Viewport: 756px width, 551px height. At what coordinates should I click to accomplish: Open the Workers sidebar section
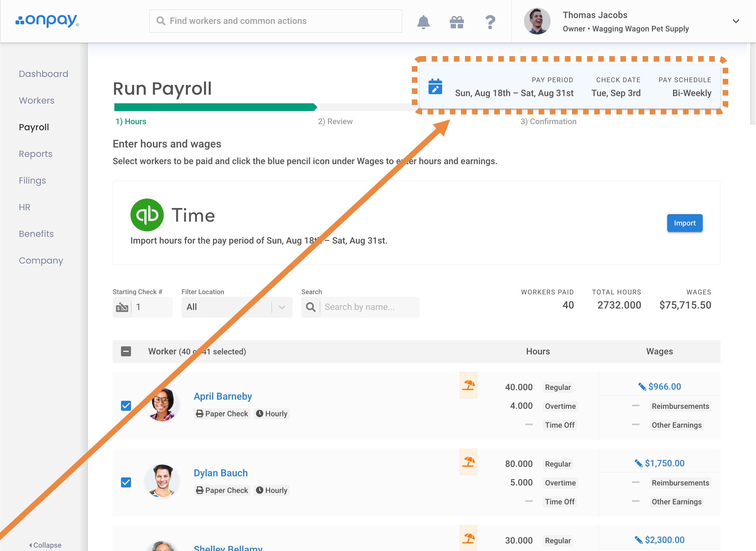pyautogui.click(x=37, y=100)
